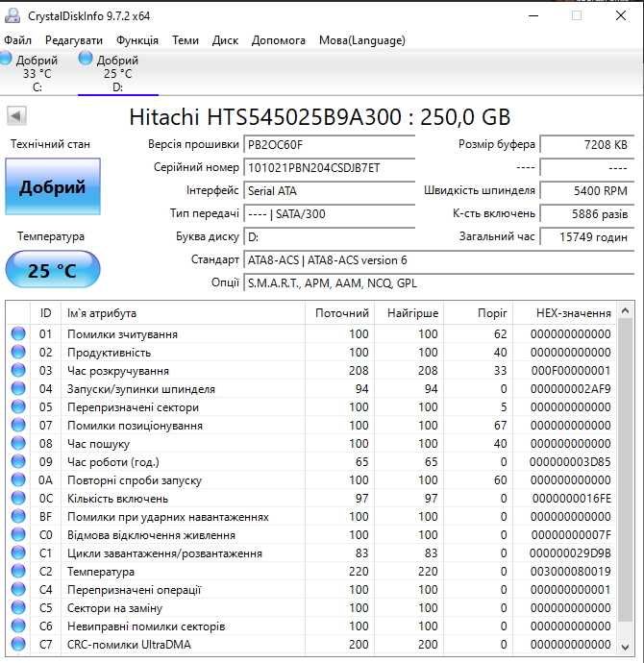
Task: Select the Час розкручування attribute name
Action: coord(118,371)
